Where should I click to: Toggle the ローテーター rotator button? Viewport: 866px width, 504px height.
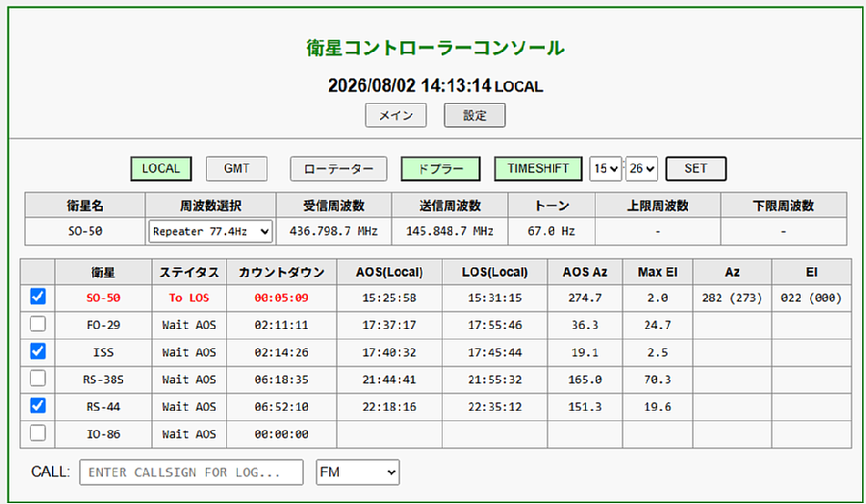click(339, 168)
